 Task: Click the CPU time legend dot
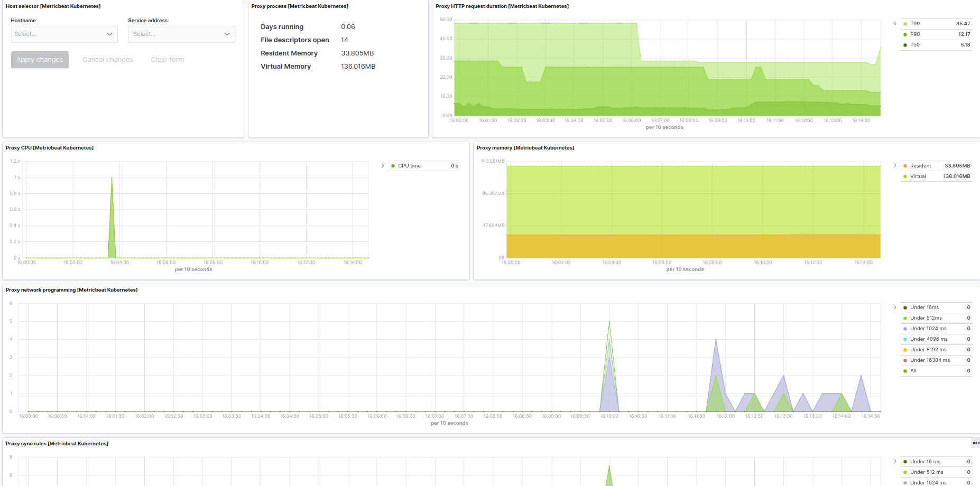[392, 165]
